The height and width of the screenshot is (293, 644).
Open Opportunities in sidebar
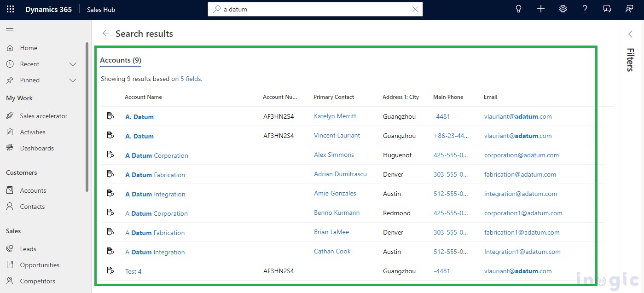click(40, 265)
